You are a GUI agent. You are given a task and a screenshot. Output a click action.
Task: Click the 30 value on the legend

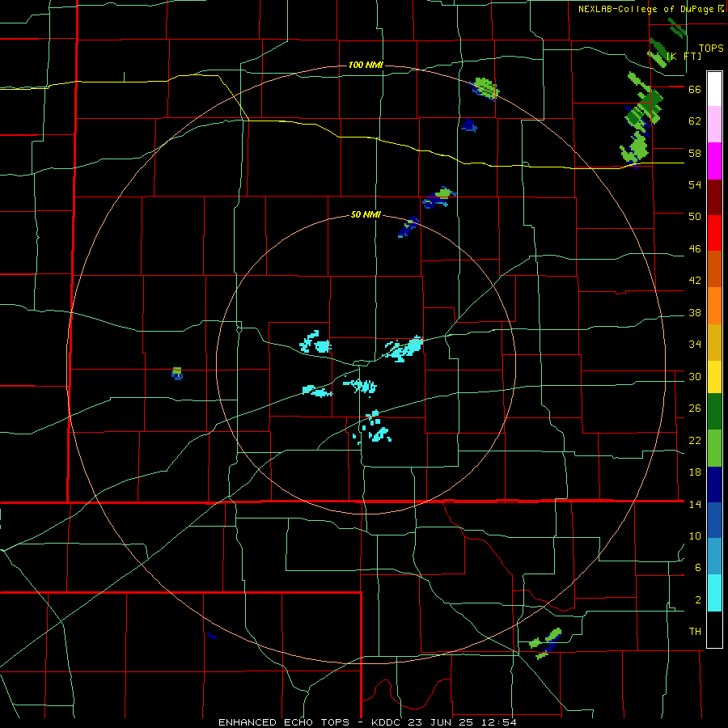(695, 376)
